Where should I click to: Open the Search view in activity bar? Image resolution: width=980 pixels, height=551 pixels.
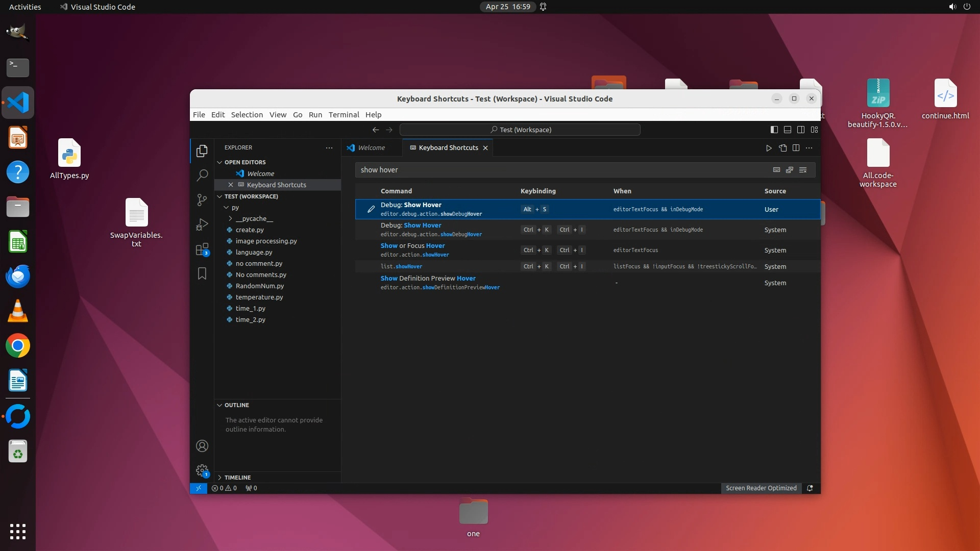point(202,176)
